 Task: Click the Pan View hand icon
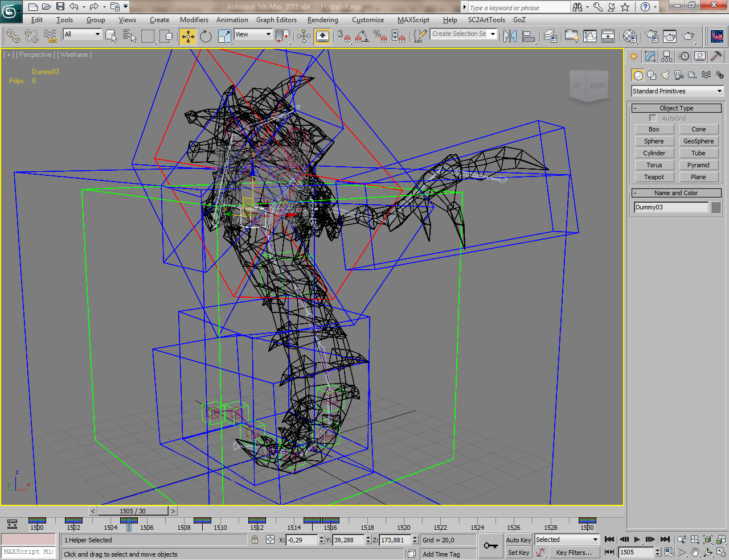[x=695, y=552]
